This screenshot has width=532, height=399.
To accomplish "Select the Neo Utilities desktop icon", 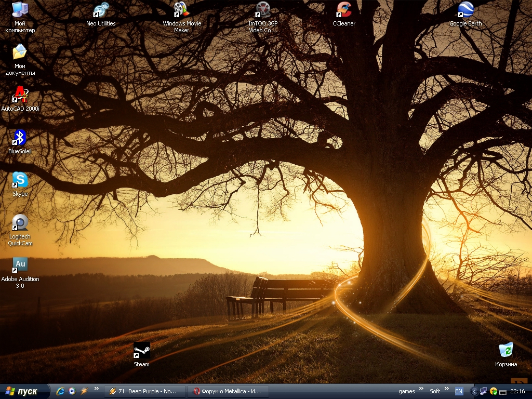I will coord(101,10).
